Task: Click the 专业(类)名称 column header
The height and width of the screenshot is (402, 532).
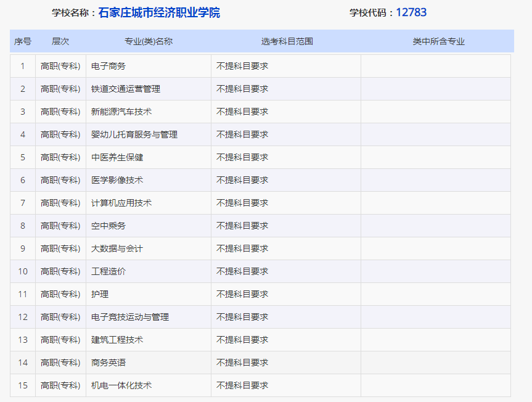Action: point(149,41)
